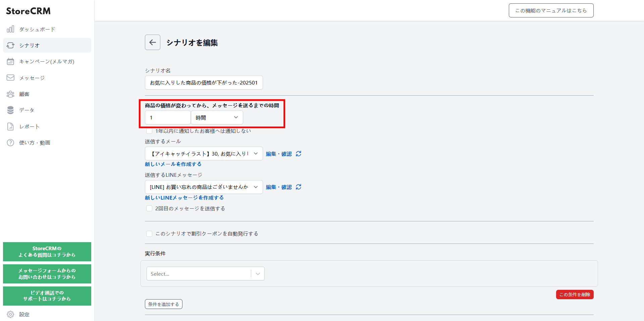Click the data database icon
The width and height of the screenshot is (644, 321).
click(x=10, y=110)
